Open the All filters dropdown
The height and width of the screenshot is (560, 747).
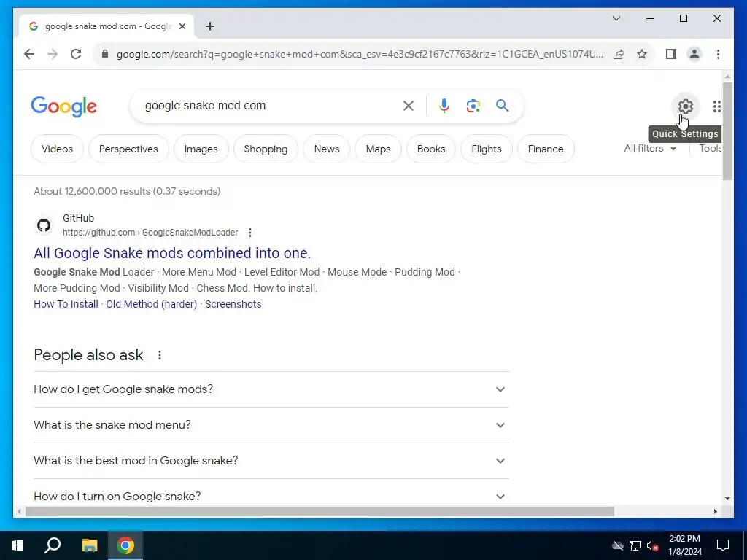pyautogui.click(x=650, y=149)
